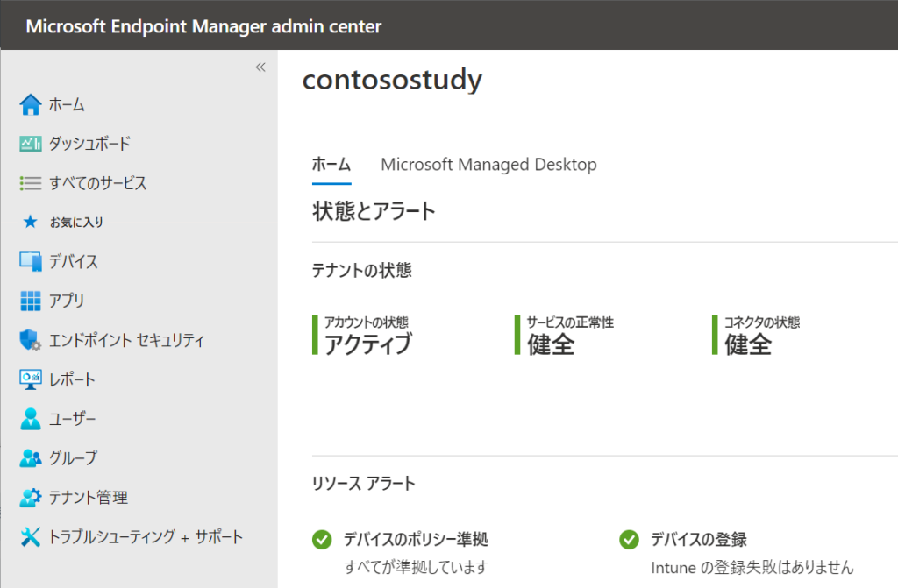Select the ホーム tab under contosostudy
The image size is (898, 588).
tap(331, 165)
